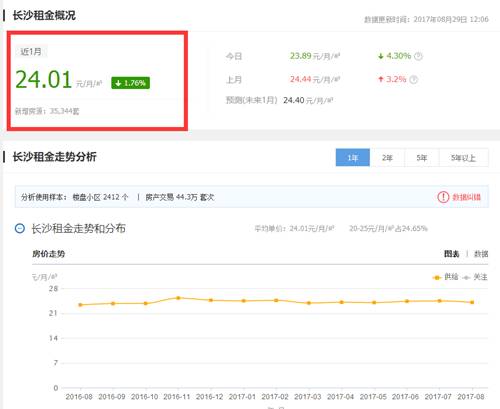
Task: Click the green 1.76% decrease badge
Action: 130,83
